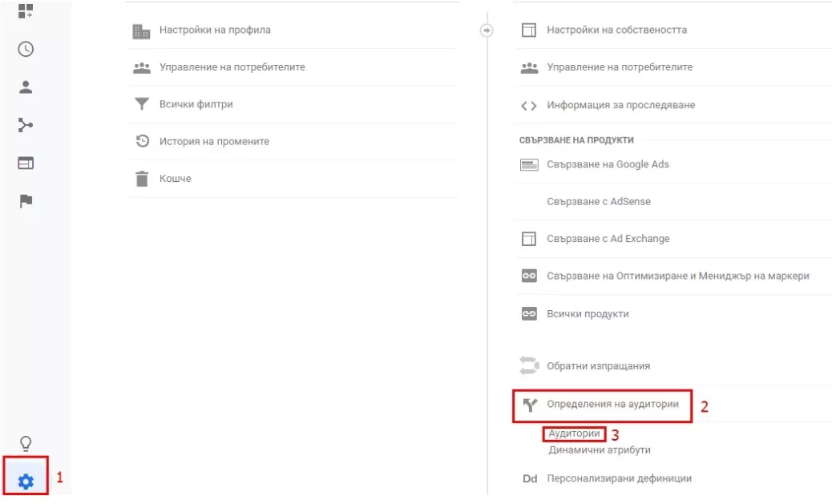Open the Behavior window icon in sidebar
The height and width of the screenshot is (504, 832).
tap(26, 163)
